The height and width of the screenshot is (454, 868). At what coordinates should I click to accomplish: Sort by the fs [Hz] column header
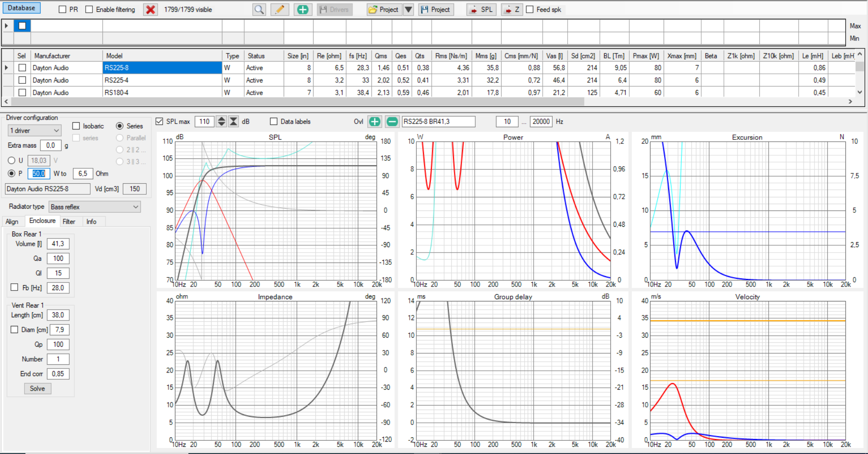click(x=359, y=56)
